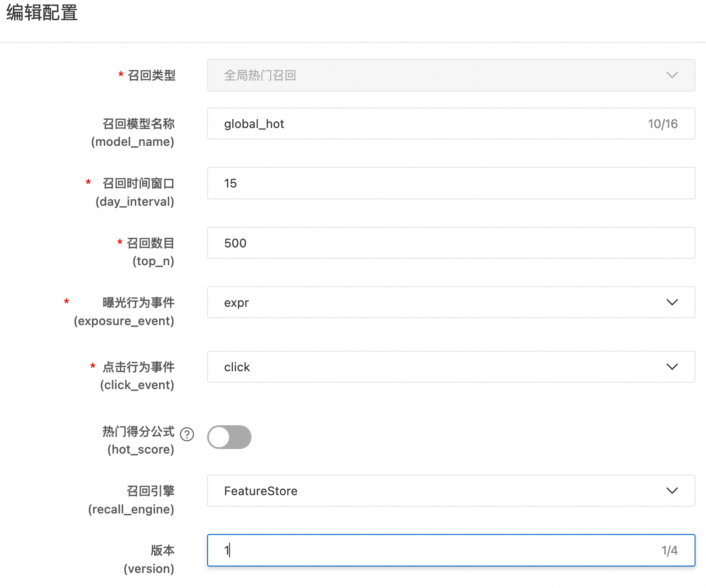706x588 pixels.
Task: Click the (exposure_event) label text
Action: tap(124, 321)
